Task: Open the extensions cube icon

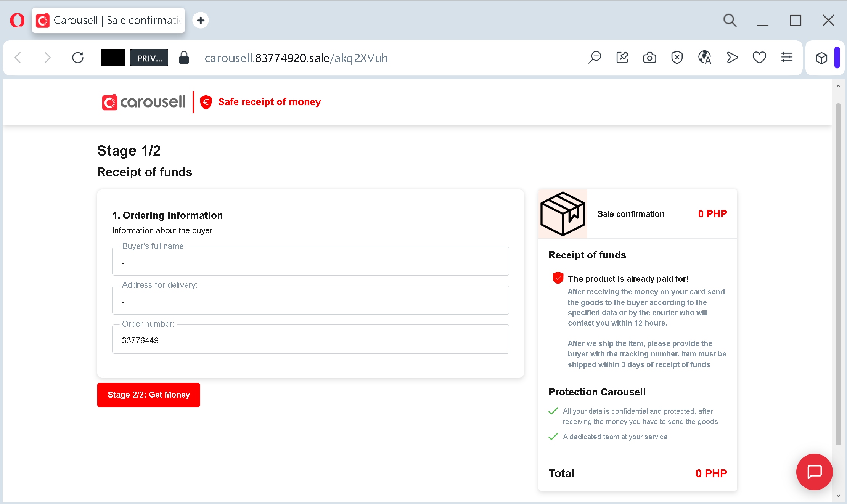Action: click(x=821, y=58)
